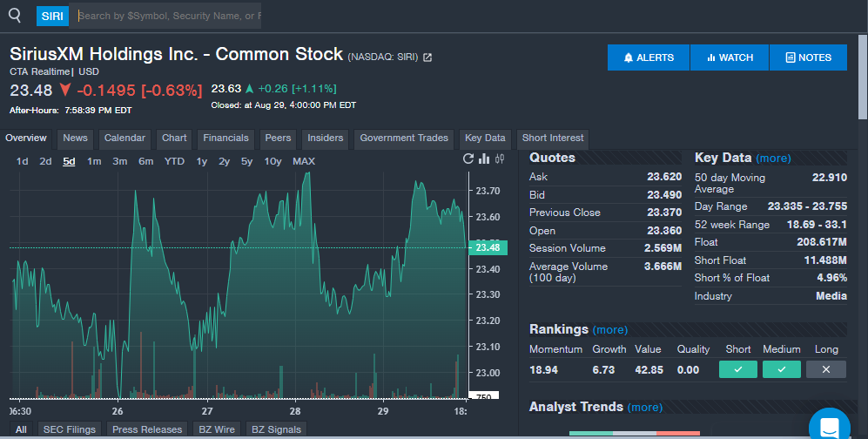Open the Short Interest tab
868x439 pixels.
click(x=553, y=138)
